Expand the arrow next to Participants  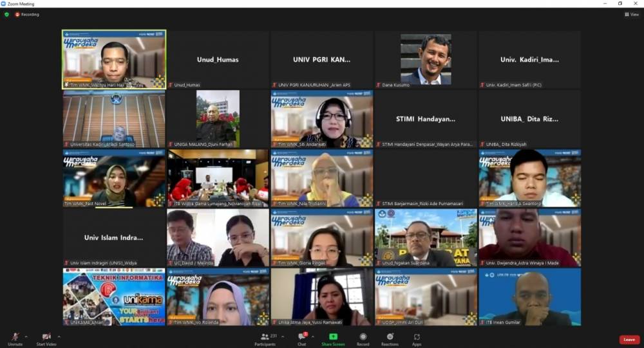pyautogui.click(x=282, y=336)
